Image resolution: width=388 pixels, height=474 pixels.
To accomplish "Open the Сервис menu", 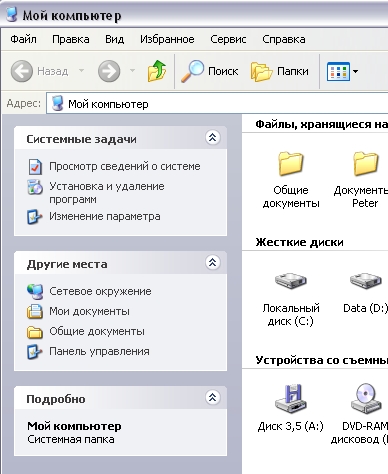I will tap(228, 39).
